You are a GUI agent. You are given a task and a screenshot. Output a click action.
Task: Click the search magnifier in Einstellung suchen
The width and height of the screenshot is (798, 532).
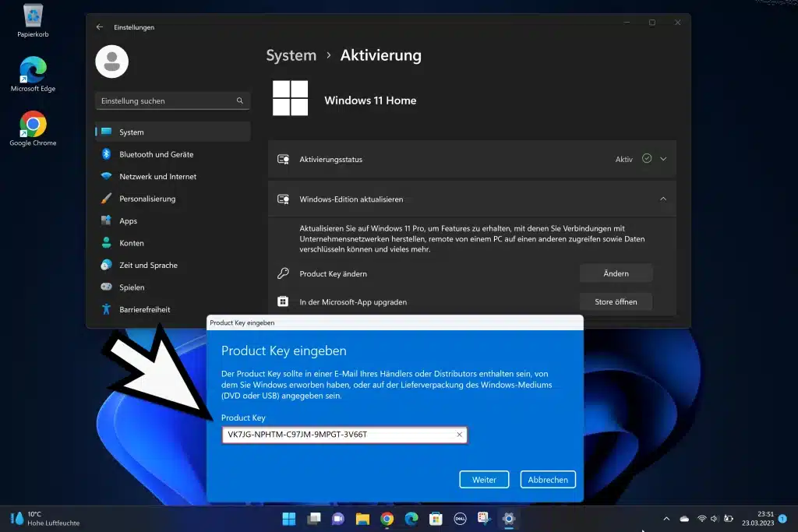(240, 100)
